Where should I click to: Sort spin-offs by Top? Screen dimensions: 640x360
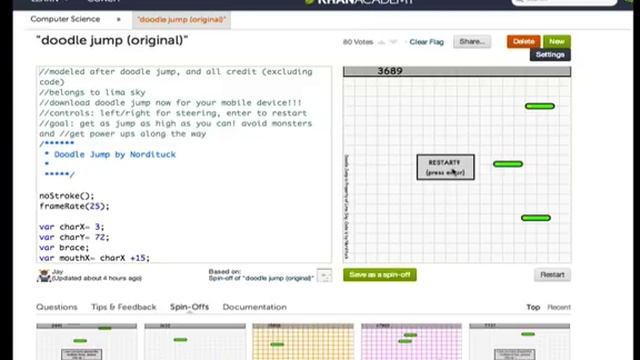(x=533, y=307)
